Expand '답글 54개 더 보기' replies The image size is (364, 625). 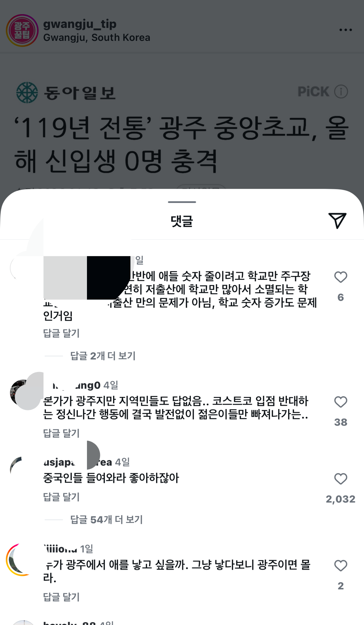[x=106, y=519]
